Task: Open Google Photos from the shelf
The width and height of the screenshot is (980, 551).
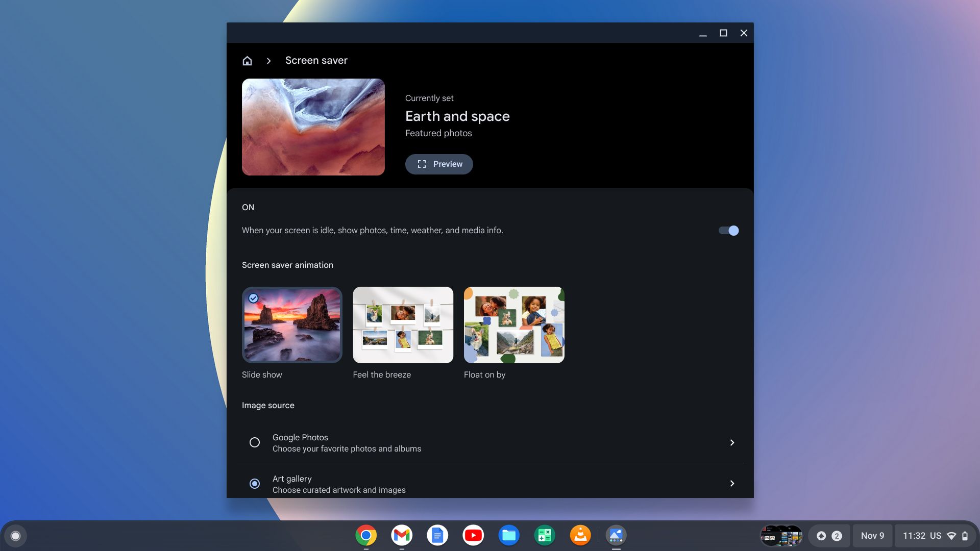Action: click(616, 535)
